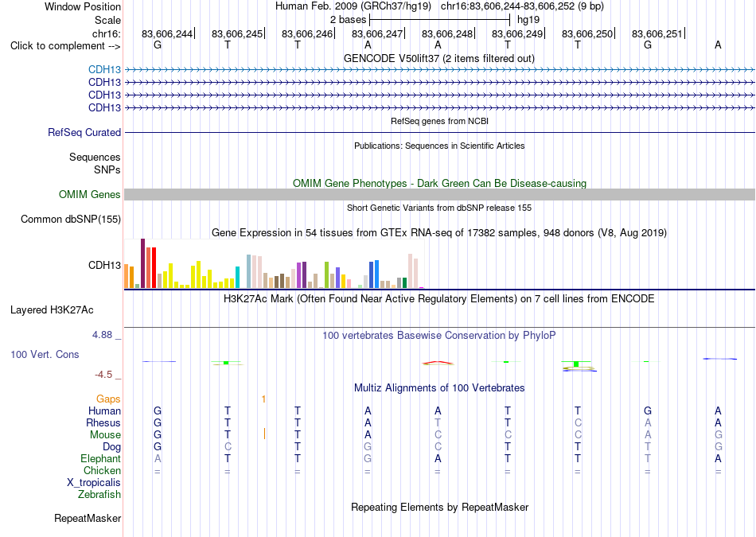This screenshot has height=537, width=756.
Task: Click the Gaps row label
Action: coord(108,399)
